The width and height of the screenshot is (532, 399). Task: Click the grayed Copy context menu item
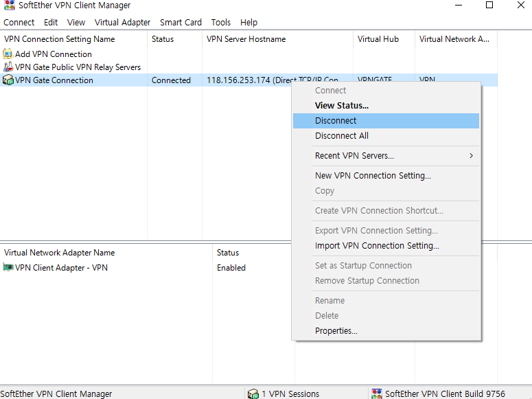386,190
